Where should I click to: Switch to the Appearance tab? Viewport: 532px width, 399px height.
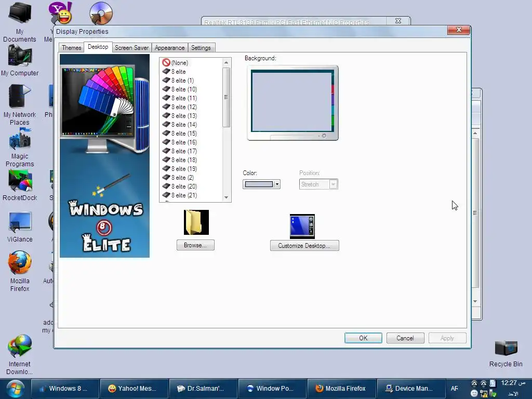(x=170, y=48)
